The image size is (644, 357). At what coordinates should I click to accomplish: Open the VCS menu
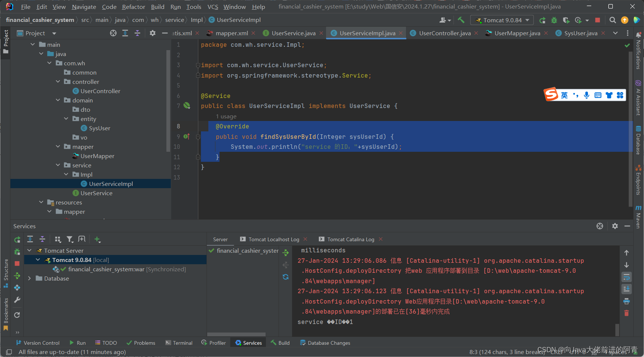[213, 7]
